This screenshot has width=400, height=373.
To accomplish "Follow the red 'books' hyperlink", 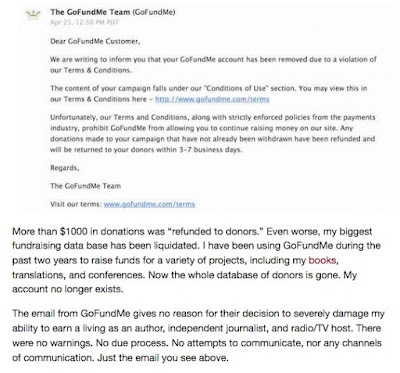I will (x=322, y=260).
